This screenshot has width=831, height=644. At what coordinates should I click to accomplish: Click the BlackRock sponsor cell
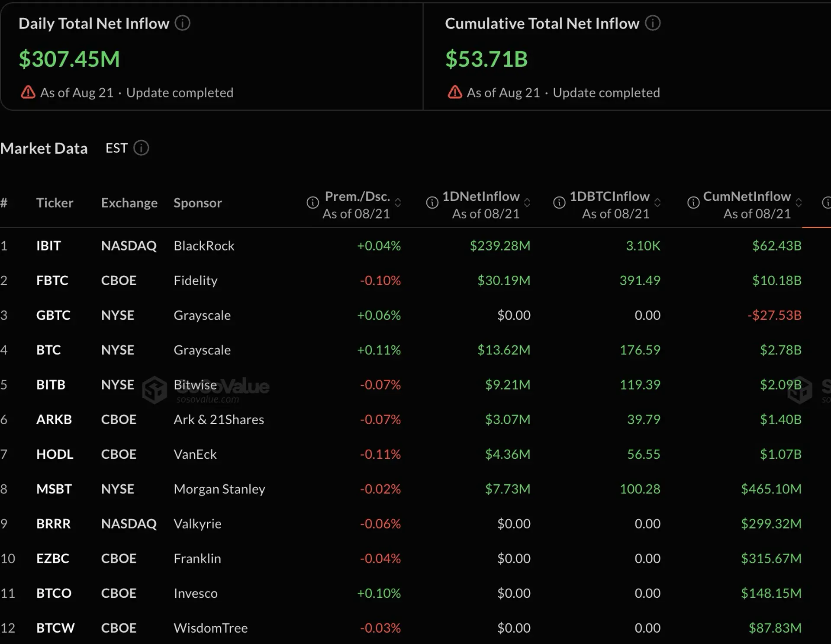tap(204, 246)
